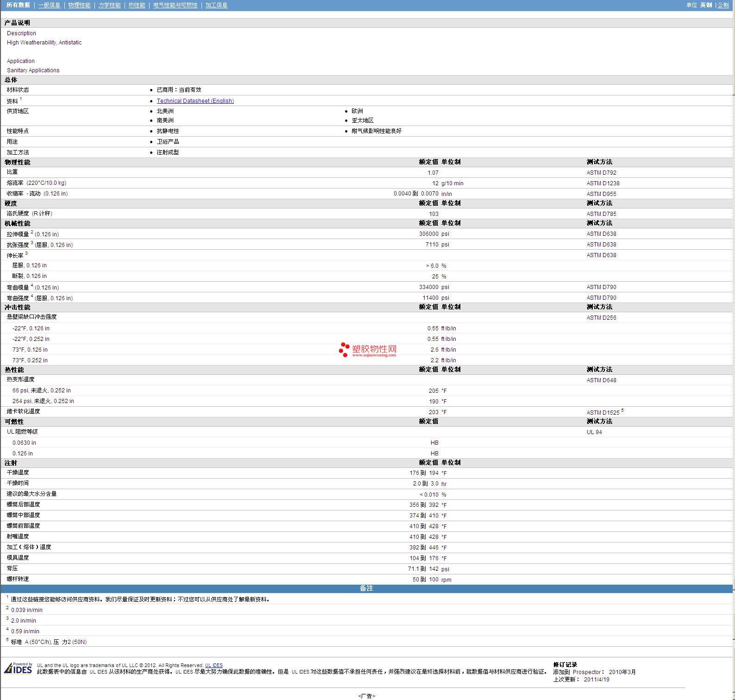Click the Sanitary Applications text
735x700 pixels.
tap(33, 70)
